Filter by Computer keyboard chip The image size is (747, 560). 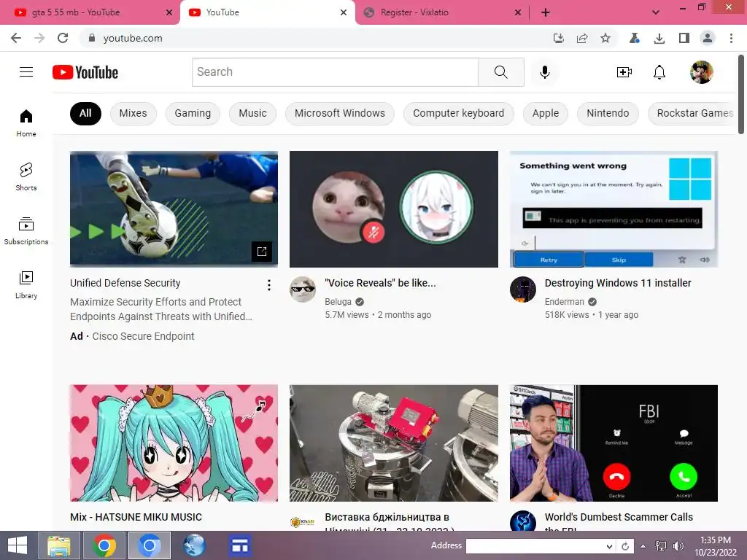pos(458,113)
